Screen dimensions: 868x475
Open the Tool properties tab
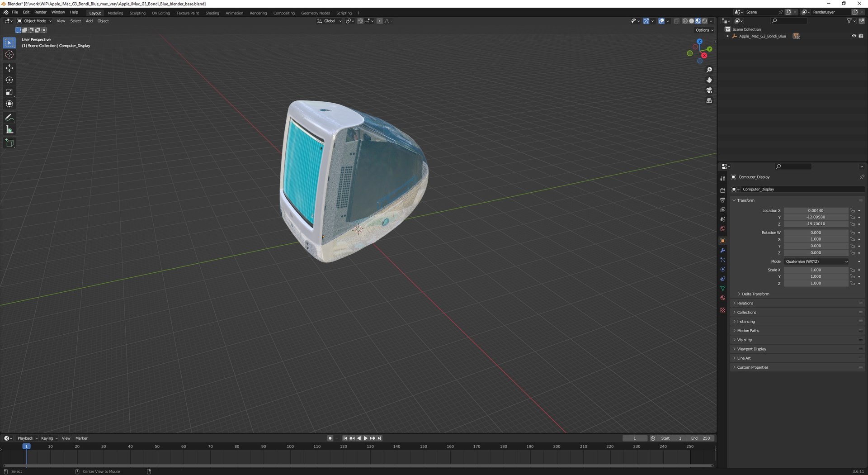(x=722, y=178)
